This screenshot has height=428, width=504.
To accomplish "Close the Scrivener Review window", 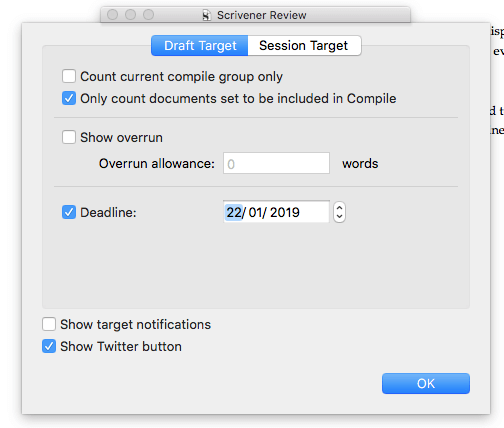I will coord(112,15).
